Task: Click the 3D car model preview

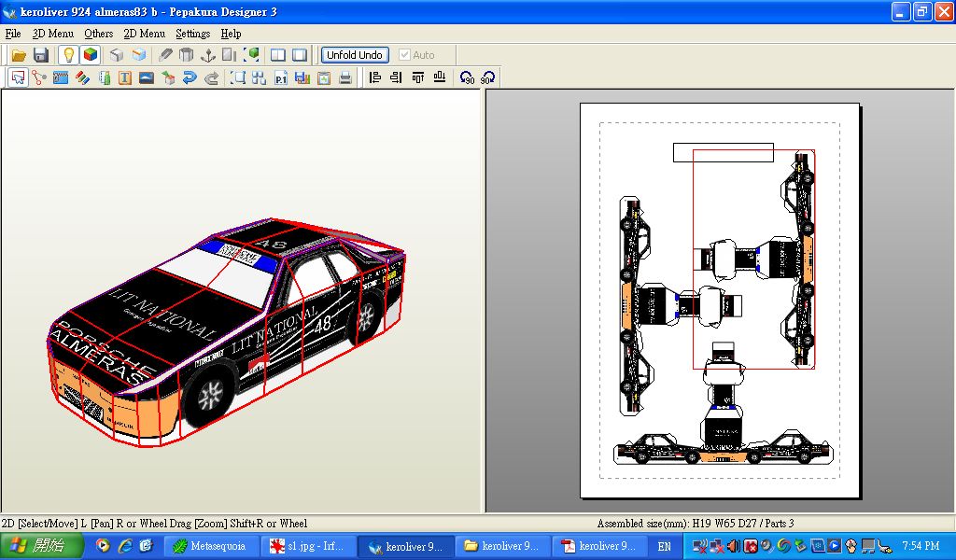Action: 227,332
